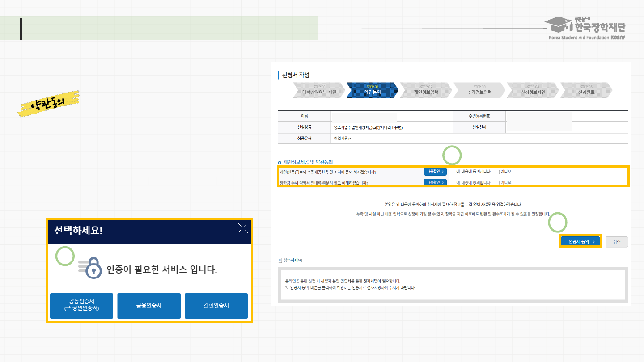Choose 공동인증서 (구 공인인증서) option
Image resolution: width=644 pixels, height=362 pixels.
pyautogui.click(x=81, y=306)
